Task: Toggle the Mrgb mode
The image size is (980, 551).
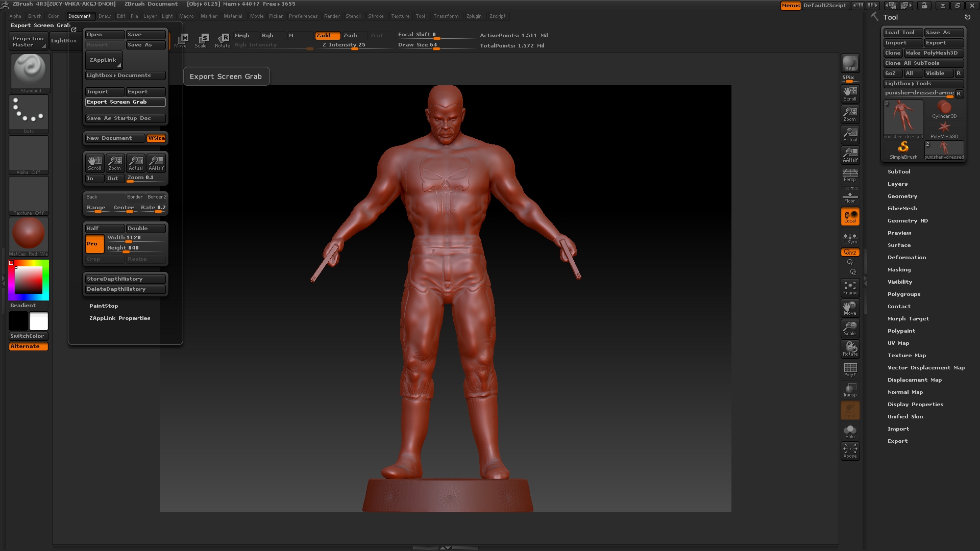Action: (x=245, y=36)
